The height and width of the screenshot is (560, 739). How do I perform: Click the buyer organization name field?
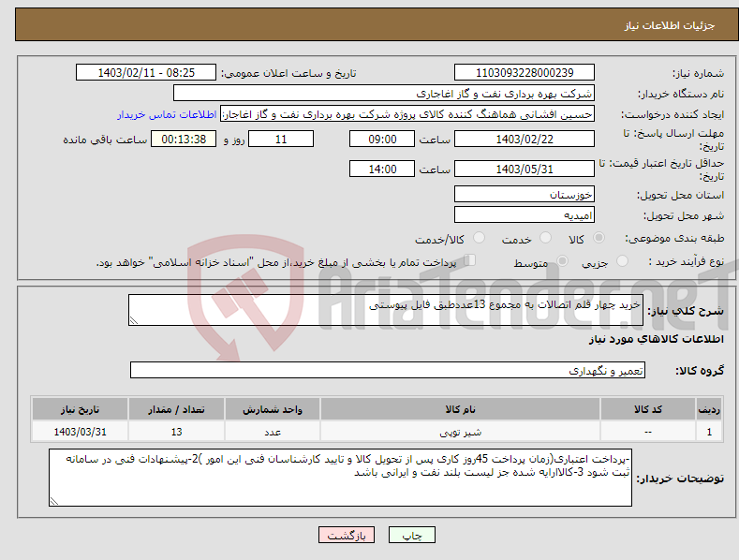384,94
